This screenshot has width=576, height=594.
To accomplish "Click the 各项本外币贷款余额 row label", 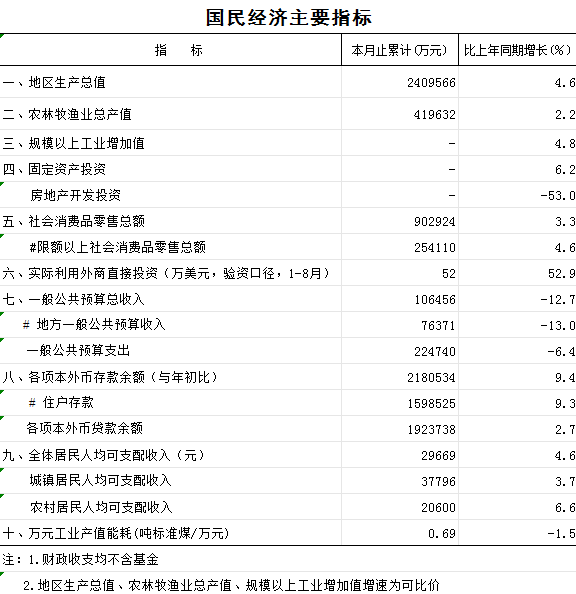I will point(85,428).
